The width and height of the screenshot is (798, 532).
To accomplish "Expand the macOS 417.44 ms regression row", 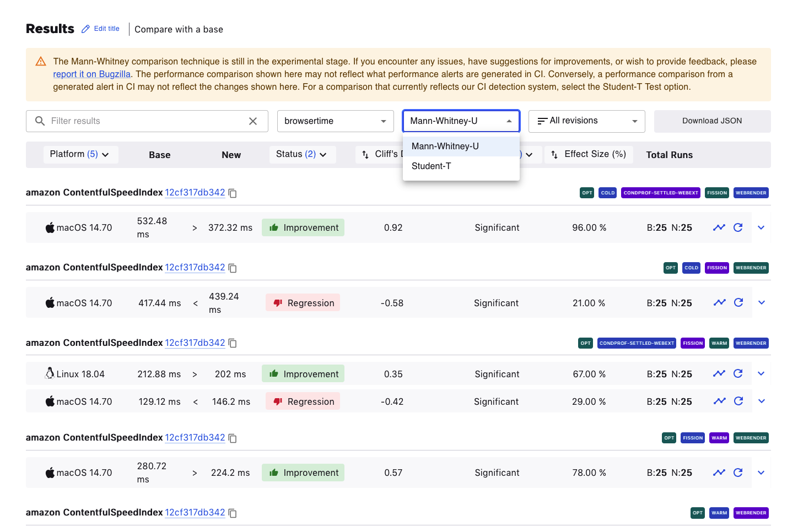I will 761,302.
